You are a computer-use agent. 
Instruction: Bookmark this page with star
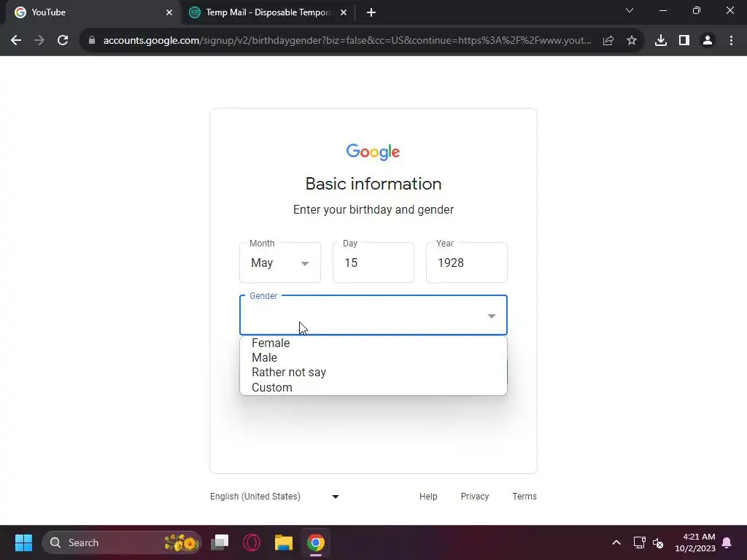tap(632, 41)
